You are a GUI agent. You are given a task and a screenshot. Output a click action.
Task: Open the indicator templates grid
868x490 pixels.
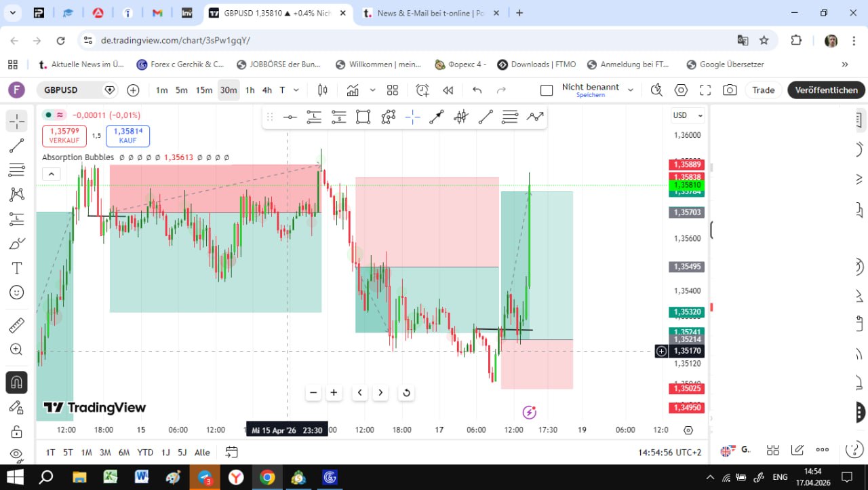[x=393, y=90]
